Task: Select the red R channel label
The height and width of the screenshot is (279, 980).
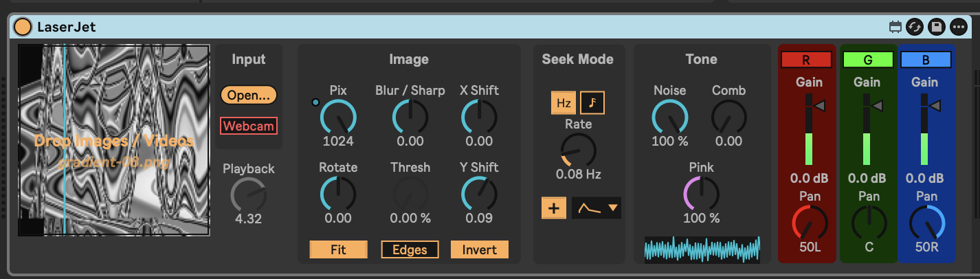Action: (806, 60)
